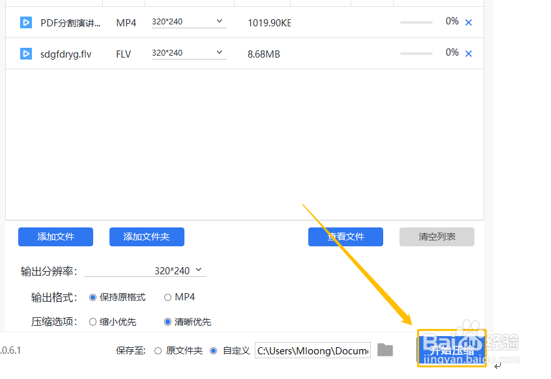The width and height of the screenshot is (551, 379).
Task: Click progress bar of PDF分割演讲 row
Action: pyautogui.click(x=416, y=22)
